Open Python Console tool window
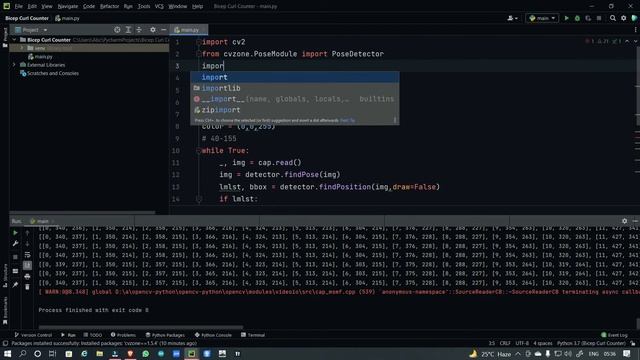 (213, 335)
